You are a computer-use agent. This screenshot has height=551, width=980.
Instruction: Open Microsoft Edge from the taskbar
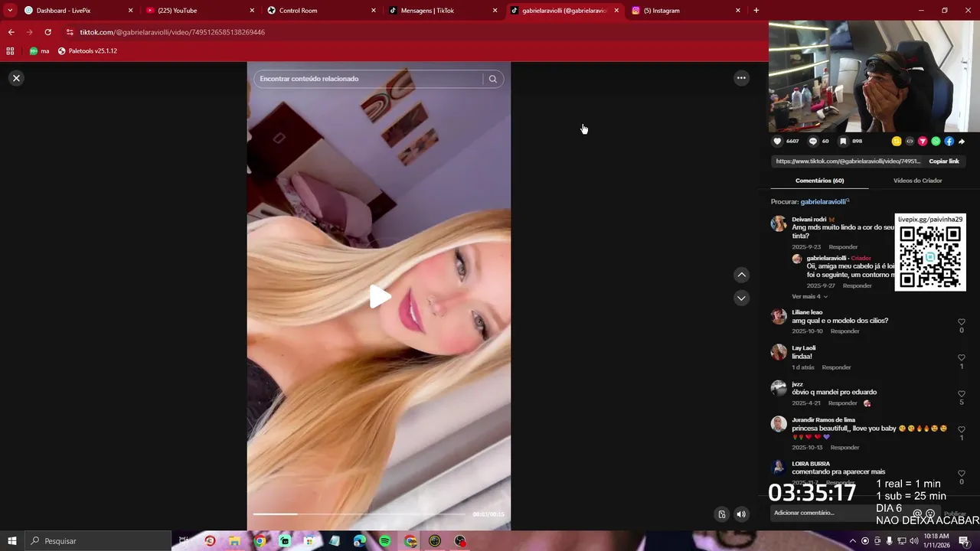click(360, 541)
